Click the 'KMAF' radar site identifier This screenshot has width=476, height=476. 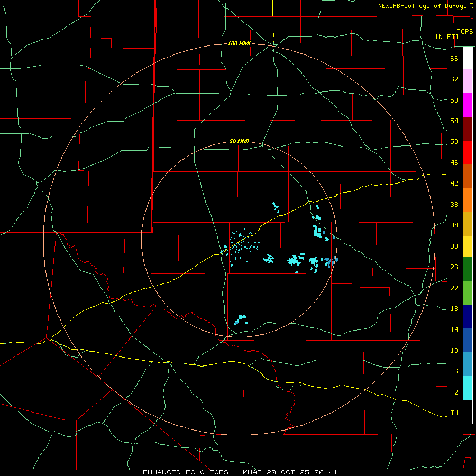pyautogui.click(x=252, y=472)
